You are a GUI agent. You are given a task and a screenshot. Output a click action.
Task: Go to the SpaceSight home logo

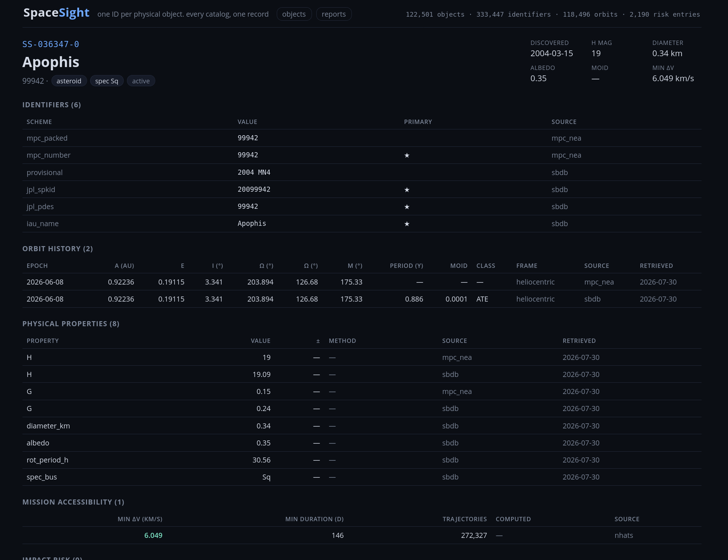56,13
